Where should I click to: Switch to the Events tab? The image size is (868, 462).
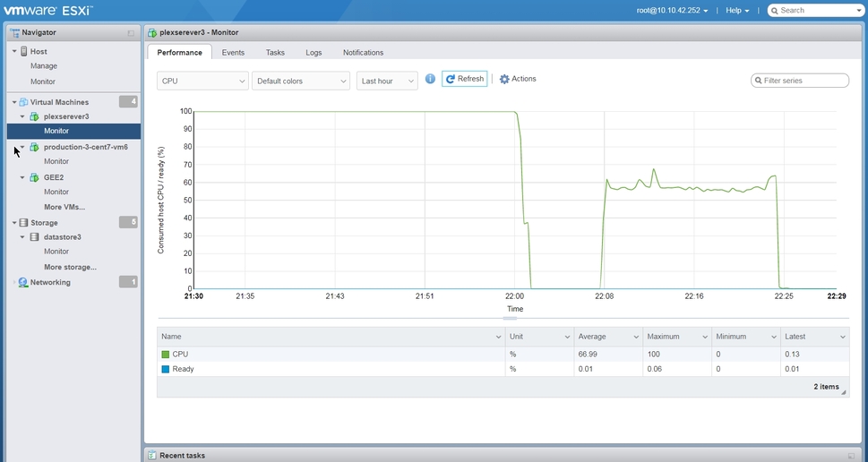tap(233, 52)
